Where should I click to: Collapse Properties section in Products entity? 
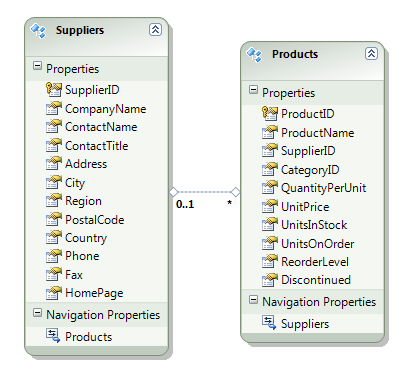tap(253, 90)
